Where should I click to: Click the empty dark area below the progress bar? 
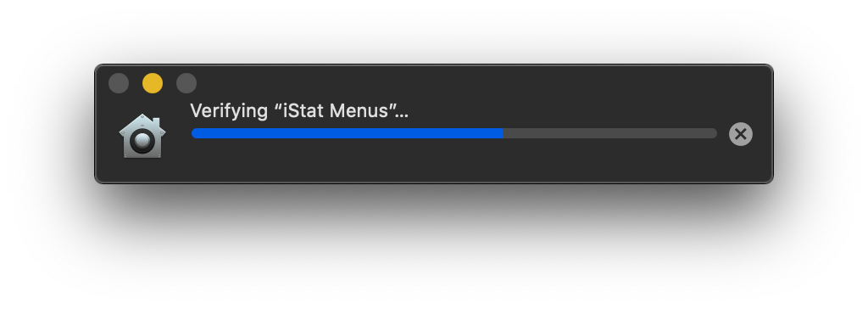pyautogui.click(x=454, y=160)
